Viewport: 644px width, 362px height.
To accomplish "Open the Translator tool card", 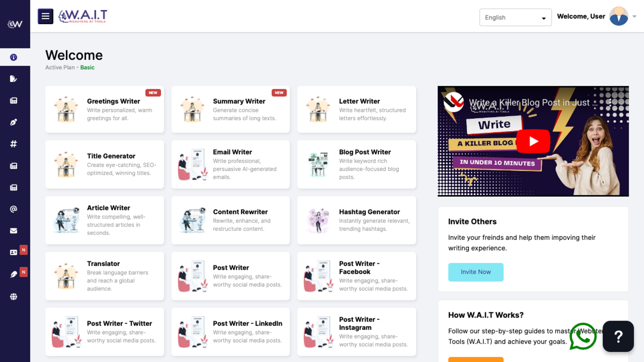I will [104, 276].
